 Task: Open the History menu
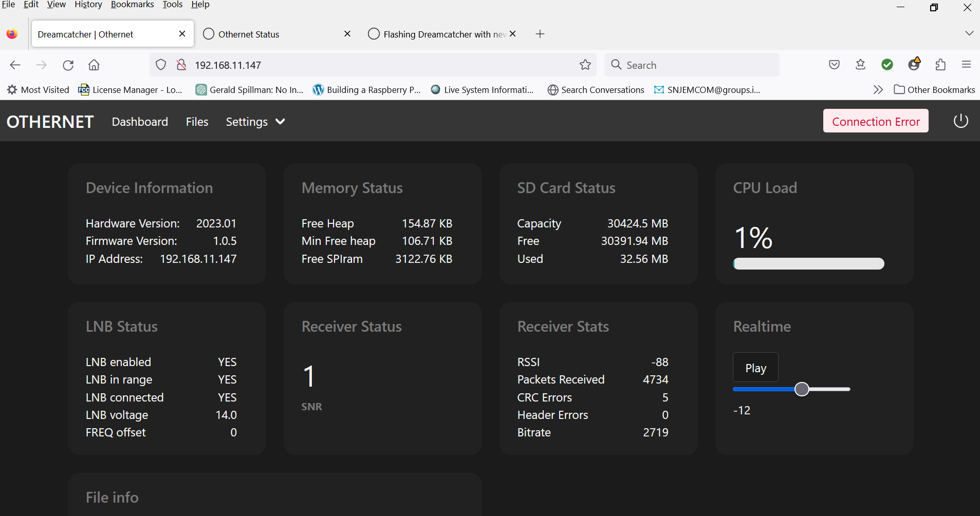pos(88,5)
